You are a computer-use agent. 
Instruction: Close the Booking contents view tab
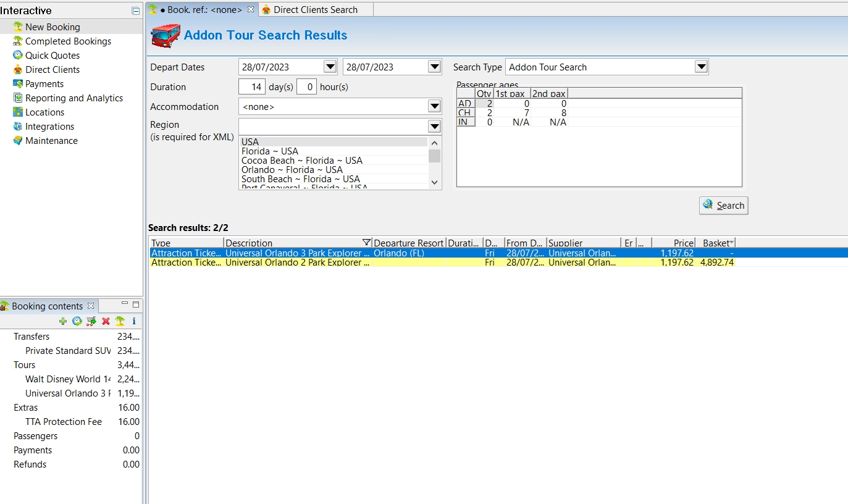(x=90, y=306)
